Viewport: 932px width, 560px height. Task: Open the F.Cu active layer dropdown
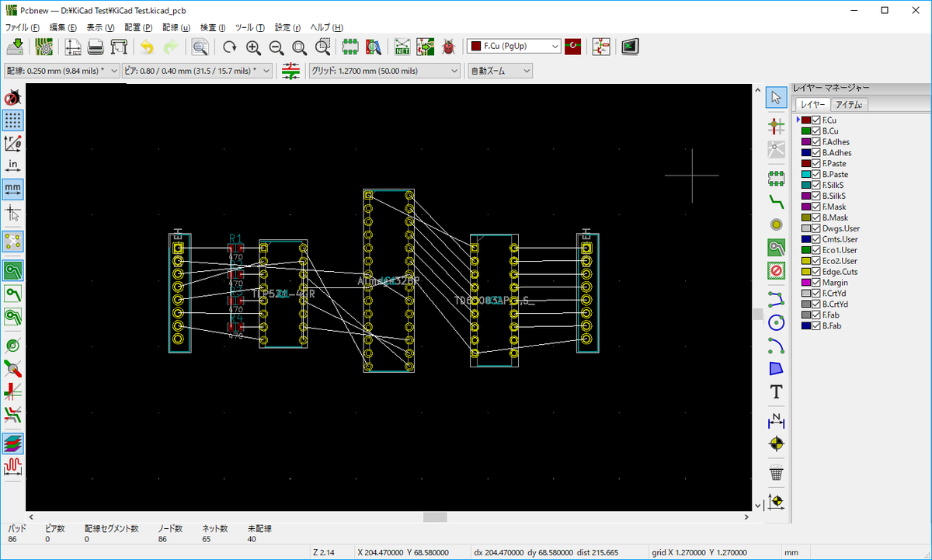point(514,47)
